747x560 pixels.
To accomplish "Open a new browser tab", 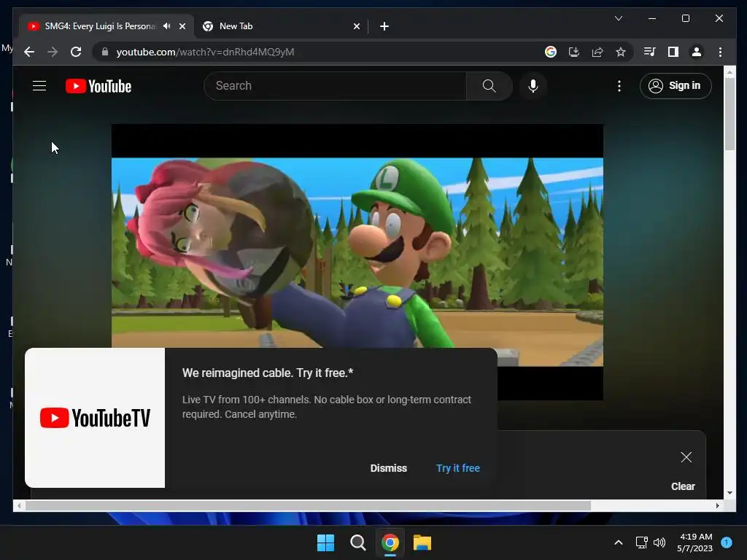I will point(384,26).
